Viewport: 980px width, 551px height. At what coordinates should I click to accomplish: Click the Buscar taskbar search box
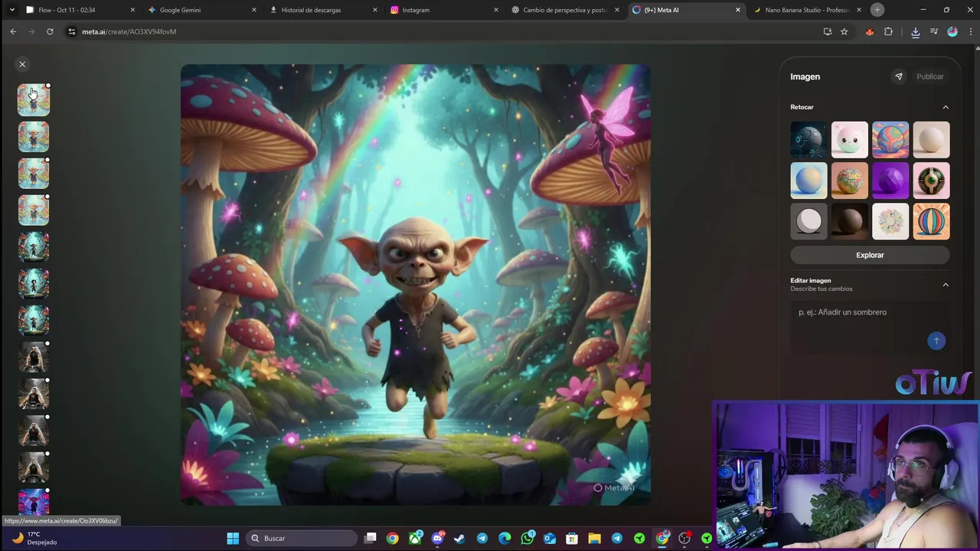click(x=302, y=538)
